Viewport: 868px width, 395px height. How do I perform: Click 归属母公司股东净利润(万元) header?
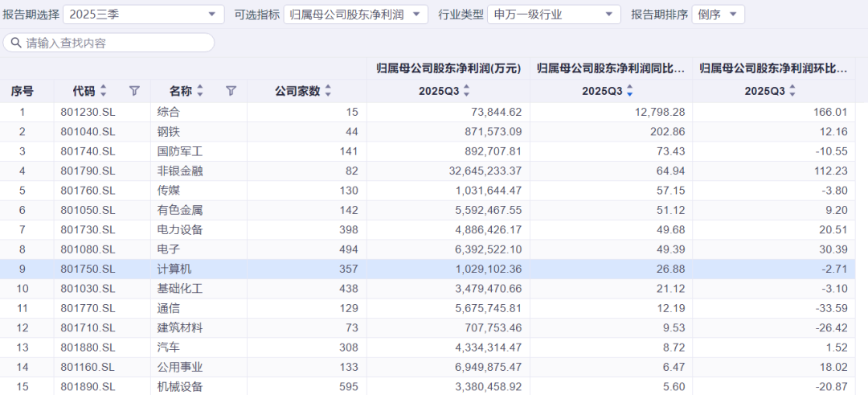coord(448,68)
